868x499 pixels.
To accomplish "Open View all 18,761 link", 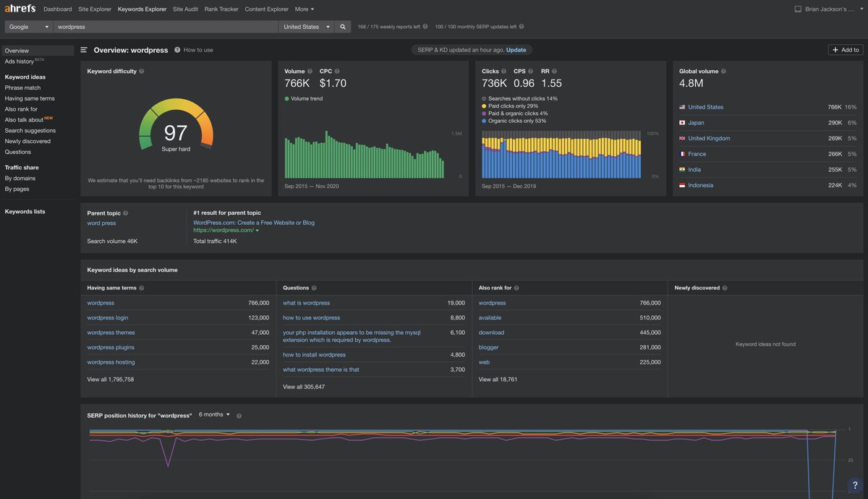I will pos(498,379).
